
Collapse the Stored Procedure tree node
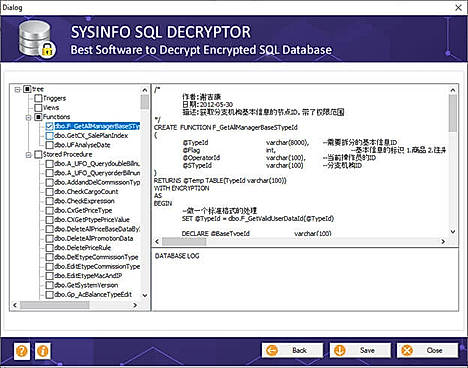pyautogui.click(x=29, y=155)
